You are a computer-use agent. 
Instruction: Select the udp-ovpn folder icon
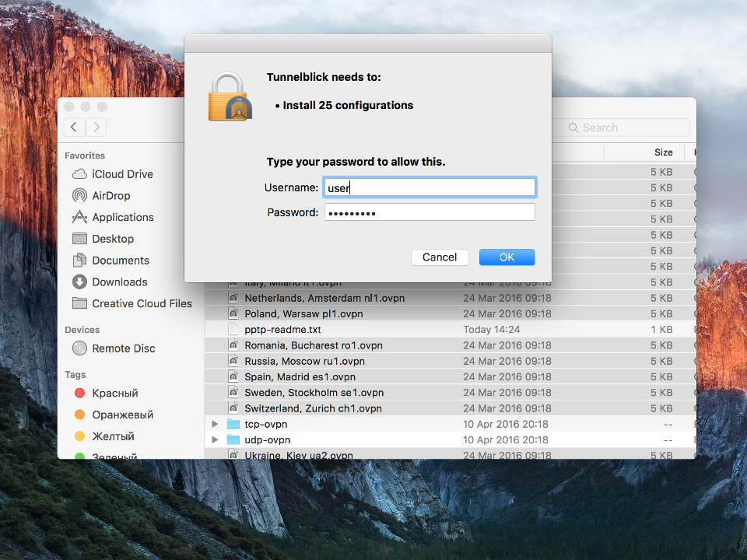(x=233, y=439)
